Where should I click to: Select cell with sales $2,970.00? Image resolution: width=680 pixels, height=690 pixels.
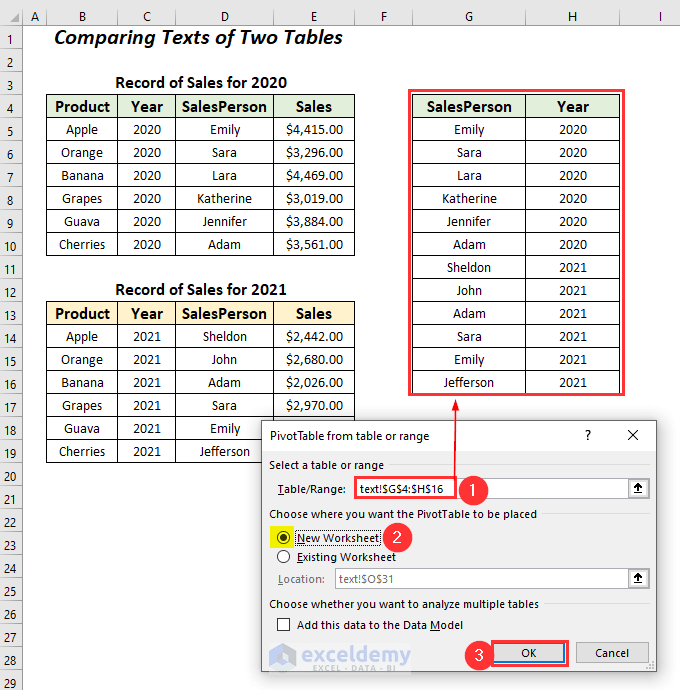314,405
